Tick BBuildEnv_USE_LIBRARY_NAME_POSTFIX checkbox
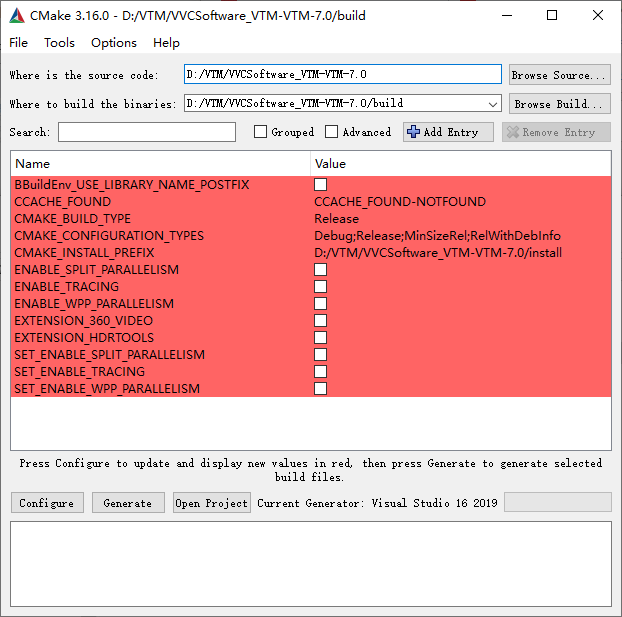The image size is (622, 617). tap(321, 185)
